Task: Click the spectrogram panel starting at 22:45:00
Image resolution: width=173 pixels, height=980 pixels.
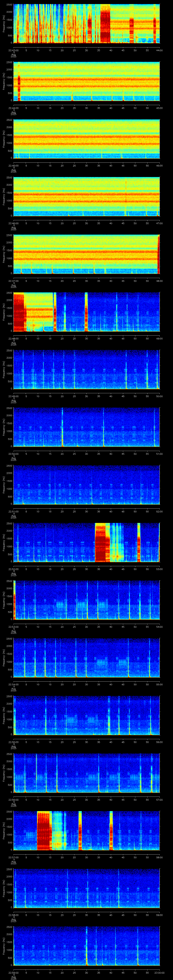Action: tap(87, 139)
